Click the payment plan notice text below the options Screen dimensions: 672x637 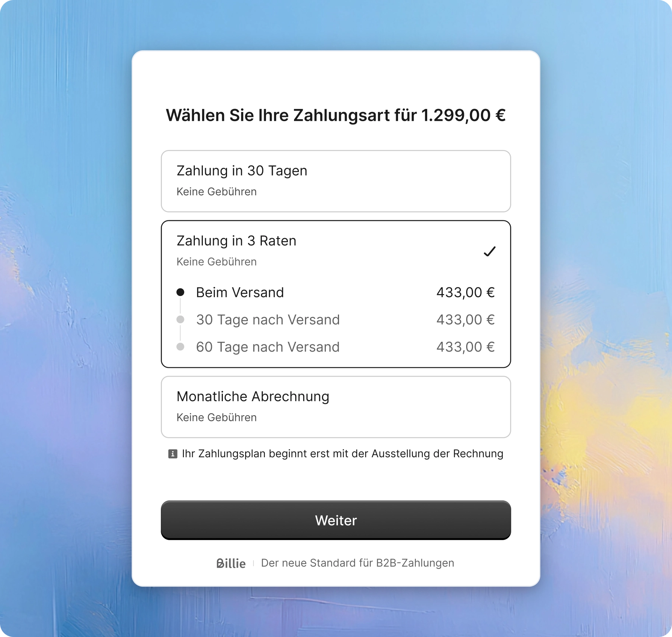[342, 454]
